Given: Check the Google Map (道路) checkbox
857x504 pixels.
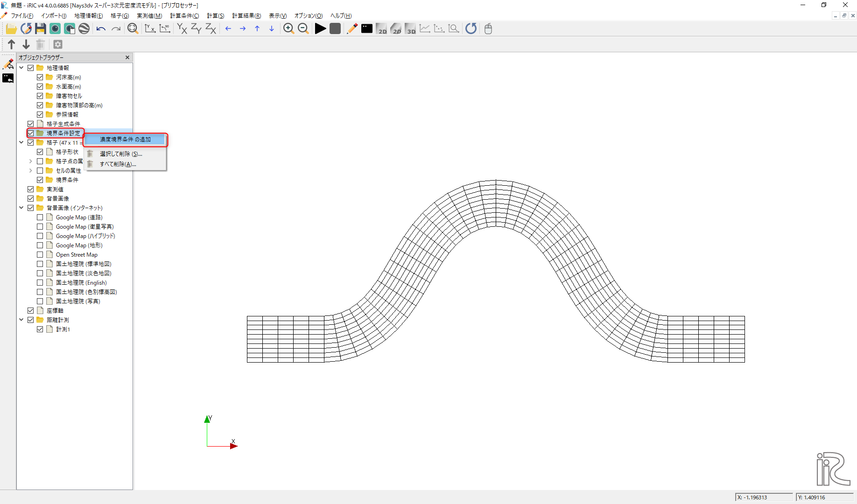Looking at the screenshot, I should [x=40, y=217].
